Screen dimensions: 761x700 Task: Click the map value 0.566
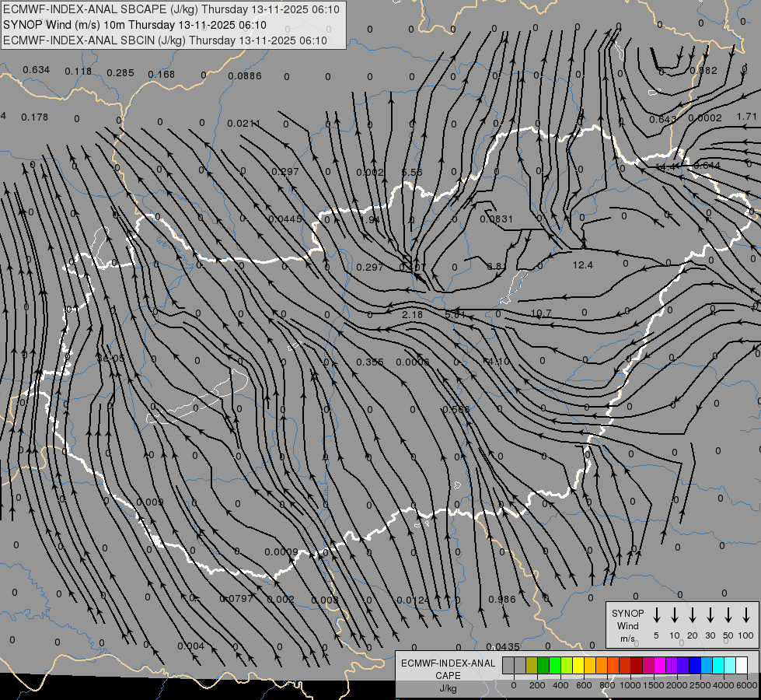tap(456, 410)
